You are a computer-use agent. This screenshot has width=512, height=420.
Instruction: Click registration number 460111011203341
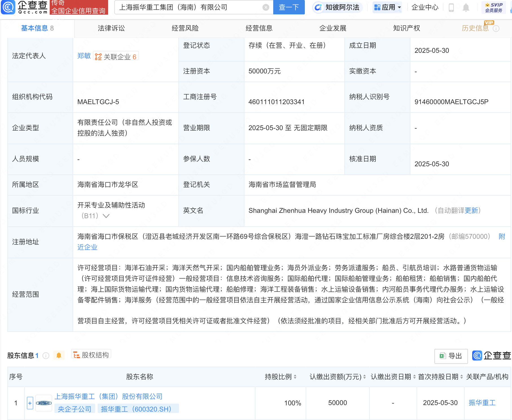pyautogui.click(x=276, y=102)
